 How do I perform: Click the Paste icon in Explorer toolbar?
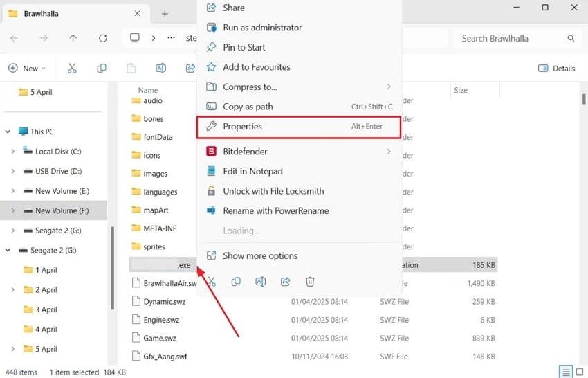click(131, 69)
